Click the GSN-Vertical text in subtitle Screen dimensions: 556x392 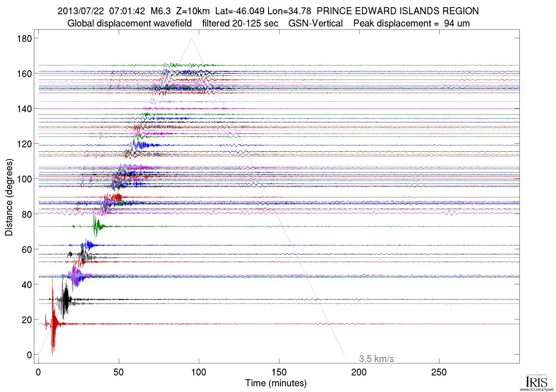click(x=316, y=23)
